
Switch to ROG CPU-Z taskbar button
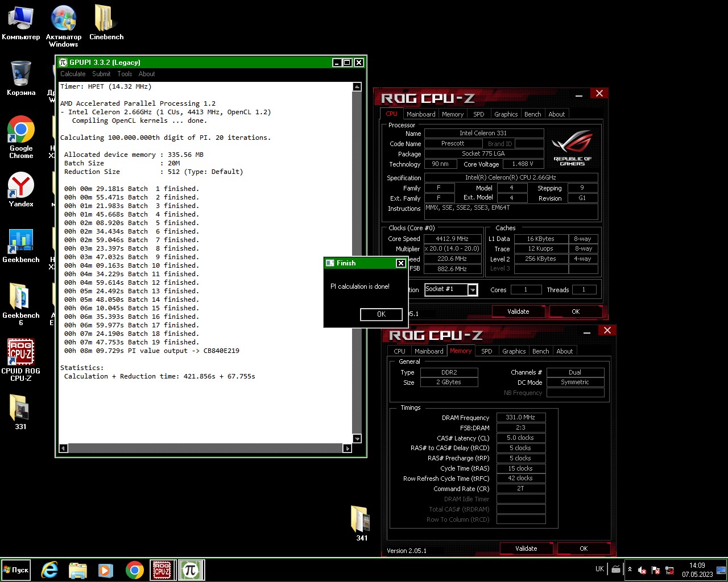[163, 570]
